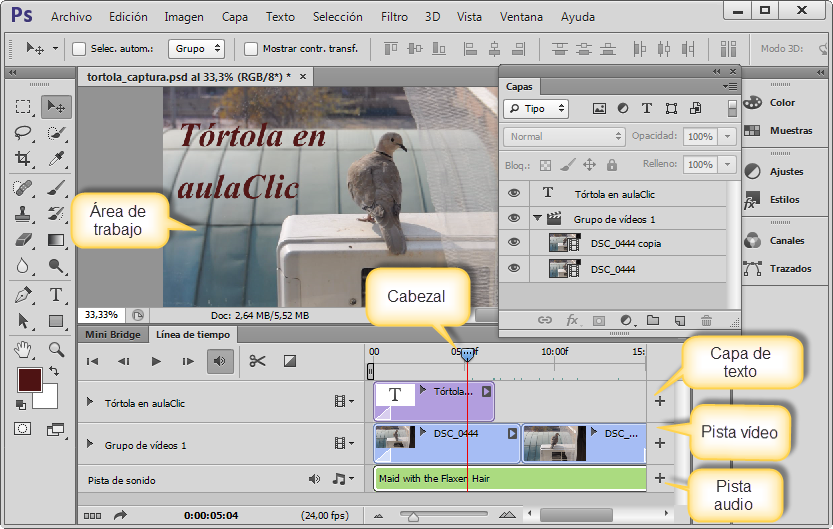Select the Zoom tool in toolbox
833x529 pixels.
pyautogui.click(x=56, y=349)
